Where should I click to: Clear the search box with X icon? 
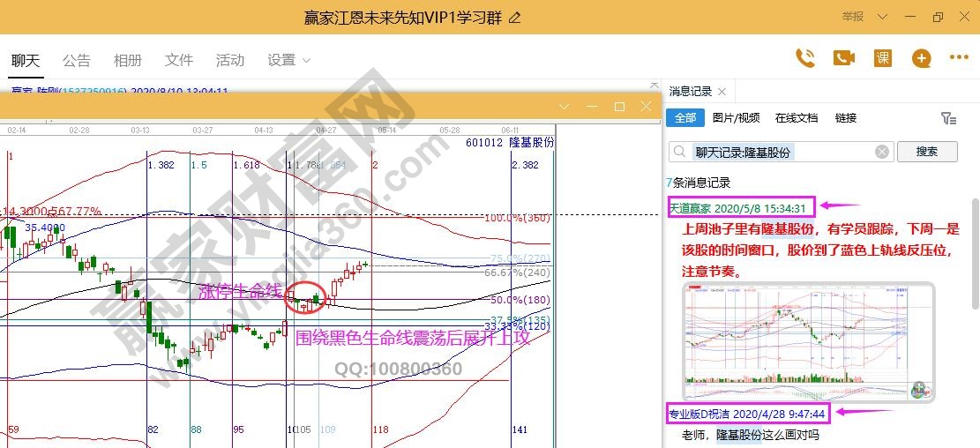coord(881,152)
